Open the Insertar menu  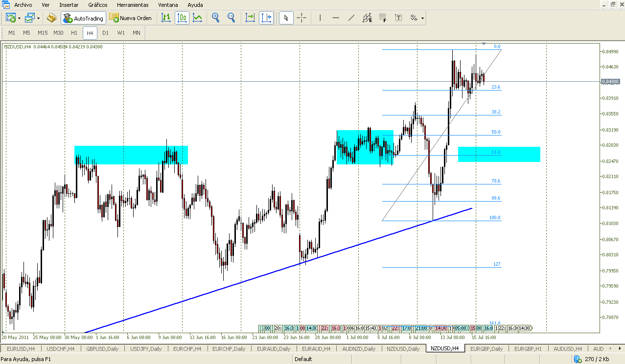(69, 4)
